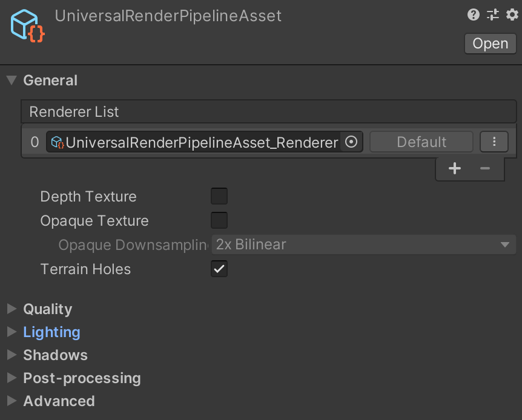
Task: Open the Opaque Downsampling dropdown
Action: [x=363, y=244]
